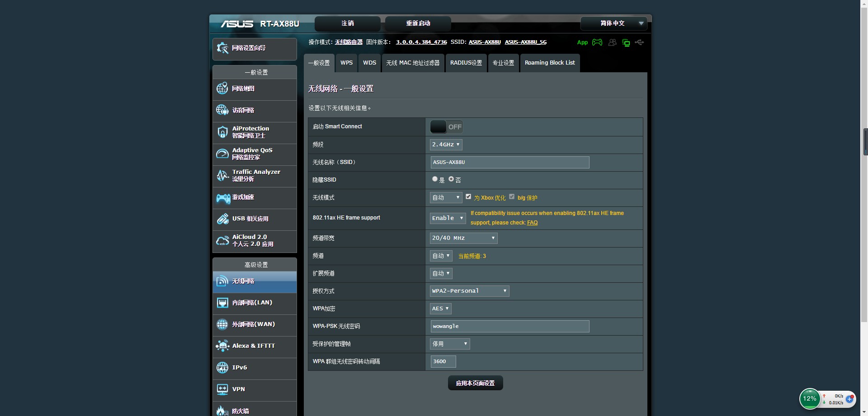This screenshot has width=868, height=416.
Task: Switch to the WPS tab
Action: (346, 63)
